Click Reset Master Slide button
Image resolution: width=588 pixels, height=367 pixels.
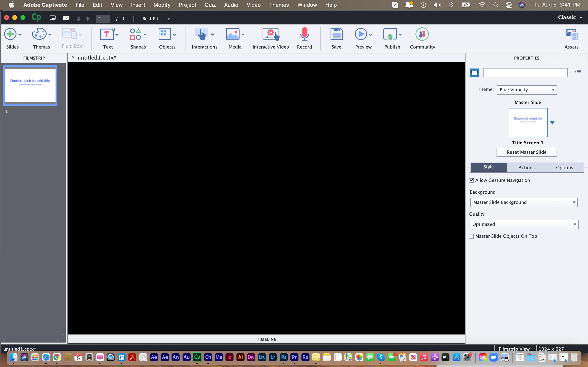point(526,152)
